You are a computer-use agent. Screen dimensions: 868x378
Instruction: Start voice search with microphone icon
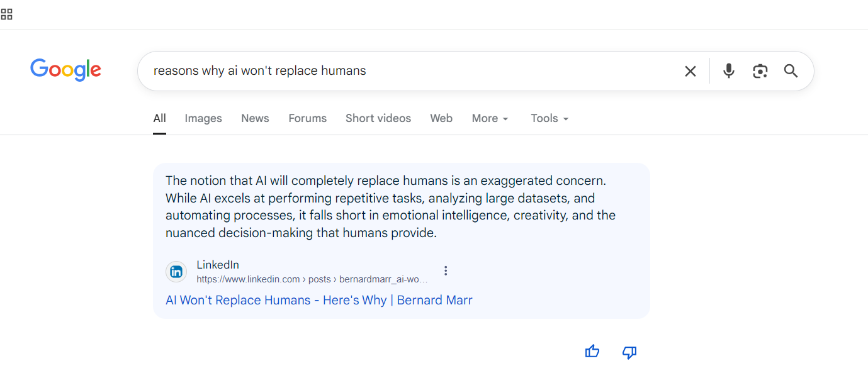pyautogui.click(x=728, y=71)
